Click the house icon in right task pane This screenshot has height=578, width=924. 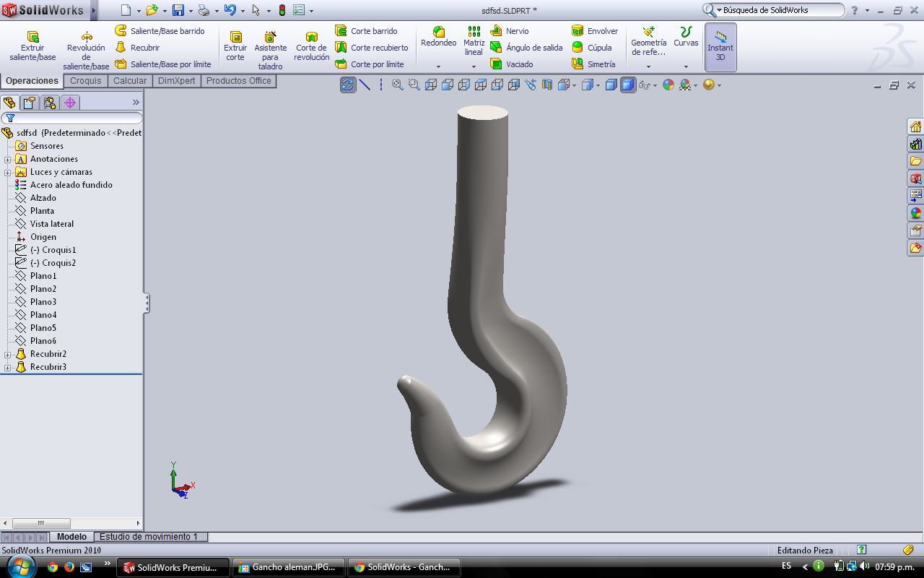tap(915, 126)
